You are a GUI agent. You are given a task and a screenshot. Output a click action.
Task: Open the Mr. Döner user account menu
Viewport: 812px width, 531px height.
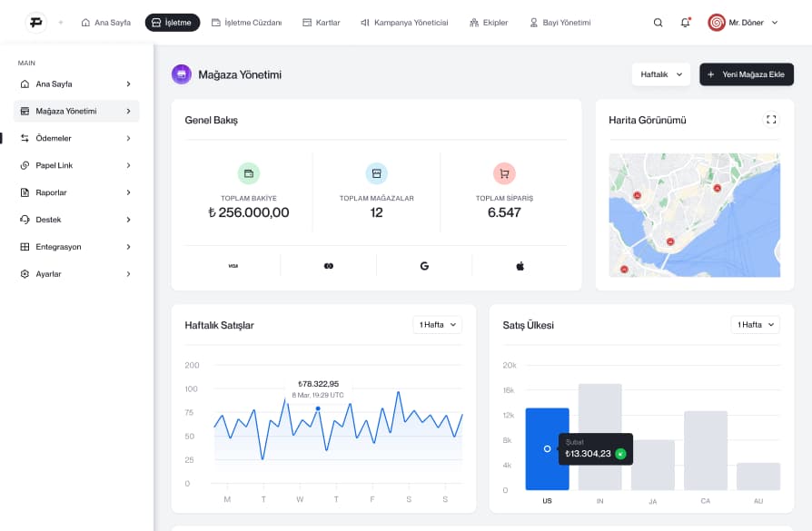coord(743,23)
